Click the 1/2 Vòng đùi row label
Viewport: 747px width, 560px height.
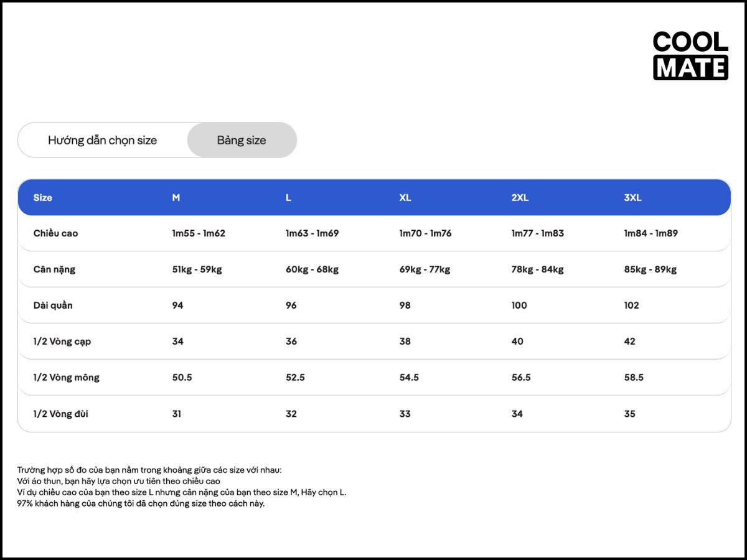(61, 414)
